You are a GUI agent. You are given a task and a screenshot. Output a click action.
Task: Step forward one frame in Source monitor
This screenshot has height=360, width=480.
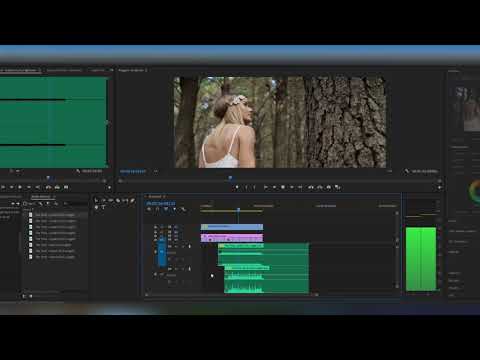click(x=29, y=187)
